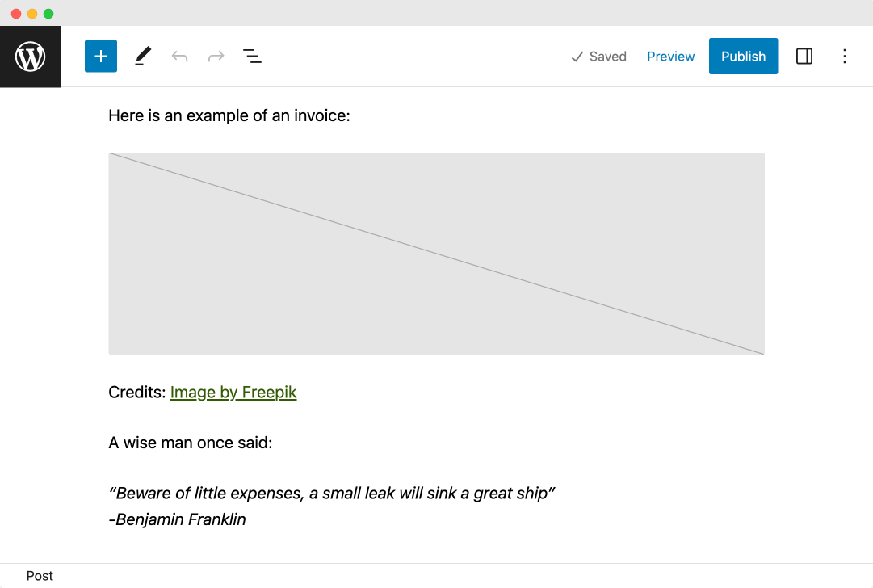Click the 'Beware of little expenses' quote
873x588 pixels.
(332, 493)
